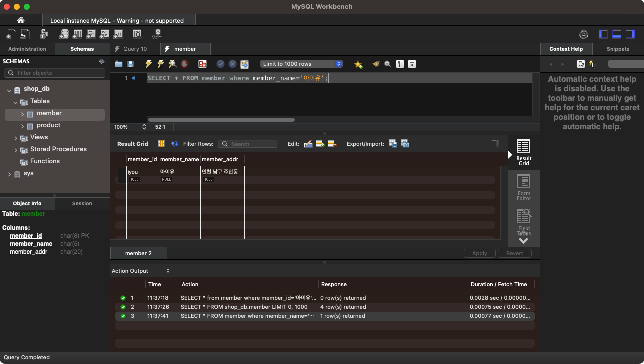Click the Filter Rows search box
644x364 pixels.
click(x=248, y=144)
